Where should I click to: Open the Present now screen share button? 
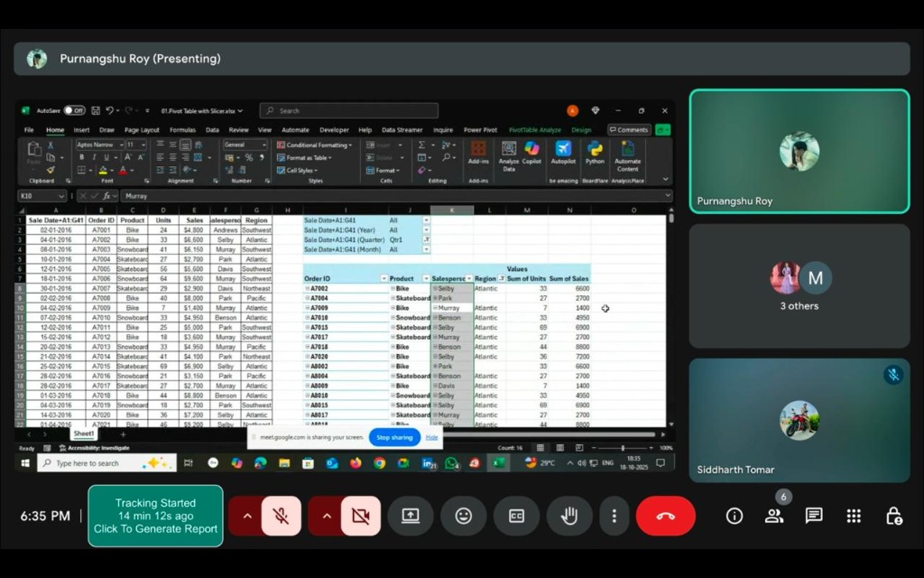tap(411, 516)
